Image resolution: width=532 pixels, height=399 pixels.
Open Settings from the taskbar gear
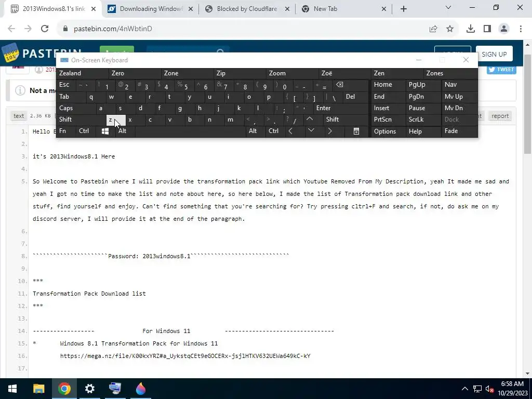[x=89, y=389]
